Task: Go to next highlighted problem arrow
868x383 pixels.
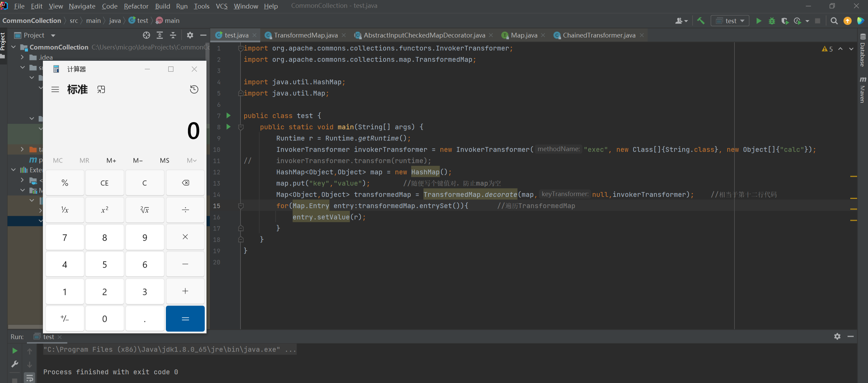Action: pos(851,49)
